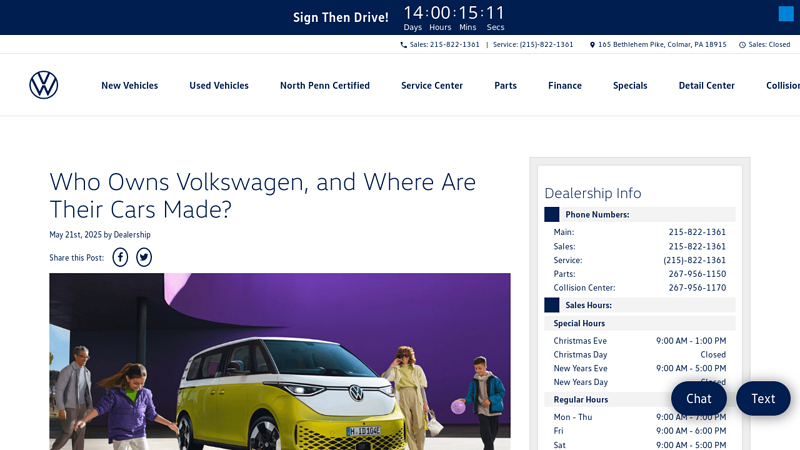Click the map pin location icon
This screenshot has height=450, width=800.
(x=592, y=45)
